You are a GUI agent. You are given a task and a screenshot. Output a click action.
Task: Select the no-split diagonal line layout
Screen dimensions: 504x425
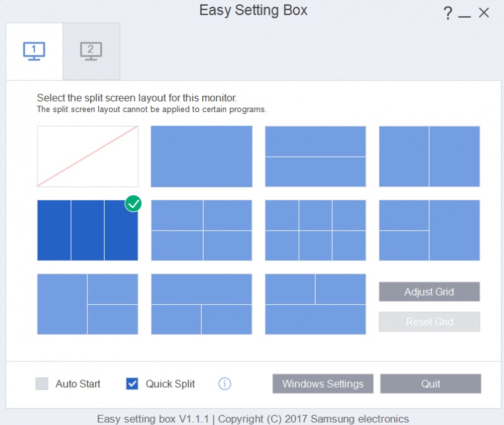pos(88,156)
